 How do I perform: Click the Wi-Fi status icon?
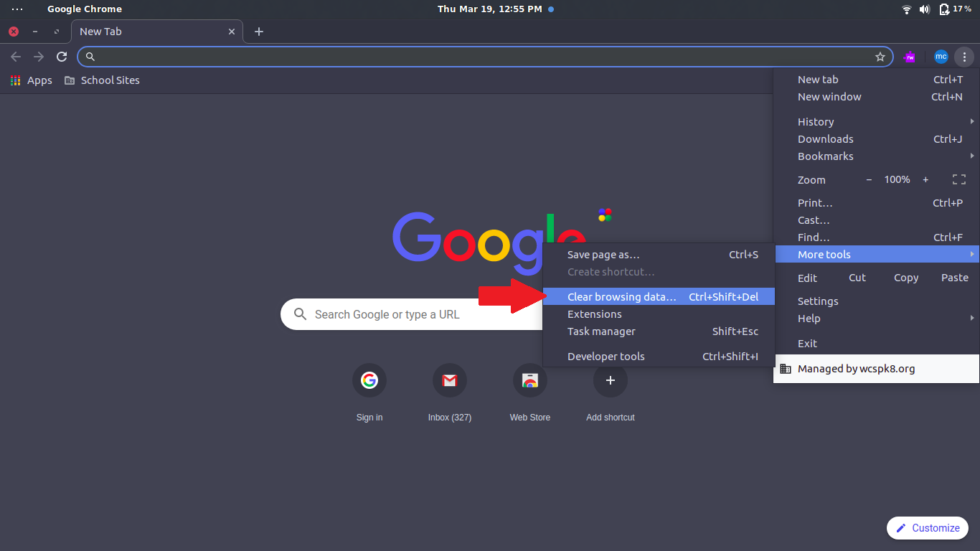[907, 9]
